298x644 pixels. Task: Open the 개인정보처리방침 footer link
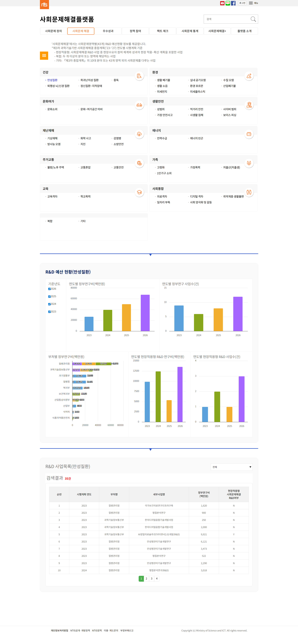coord(59,630)
